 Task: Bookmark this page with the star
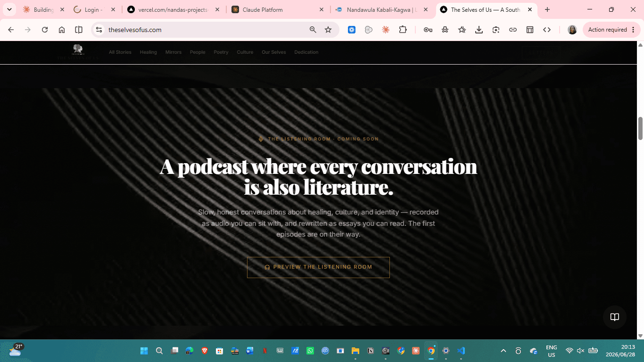[328, 30]
